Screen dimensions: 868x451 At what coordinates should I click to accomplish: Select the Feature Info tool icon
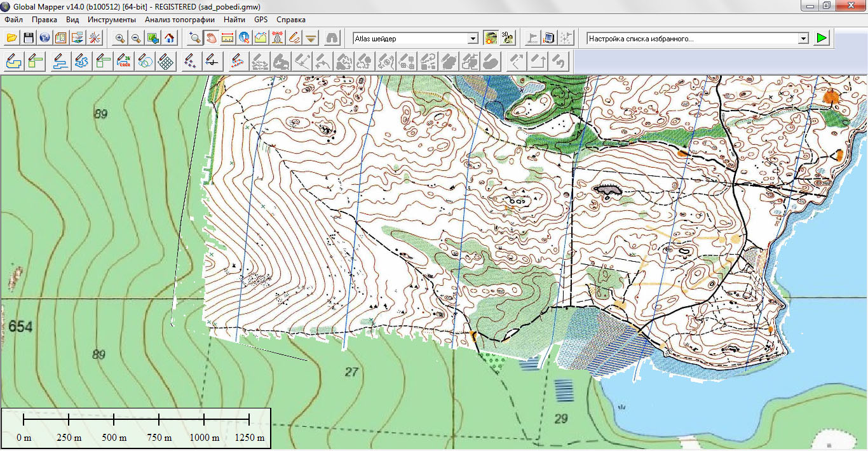[x=244, y=39]
